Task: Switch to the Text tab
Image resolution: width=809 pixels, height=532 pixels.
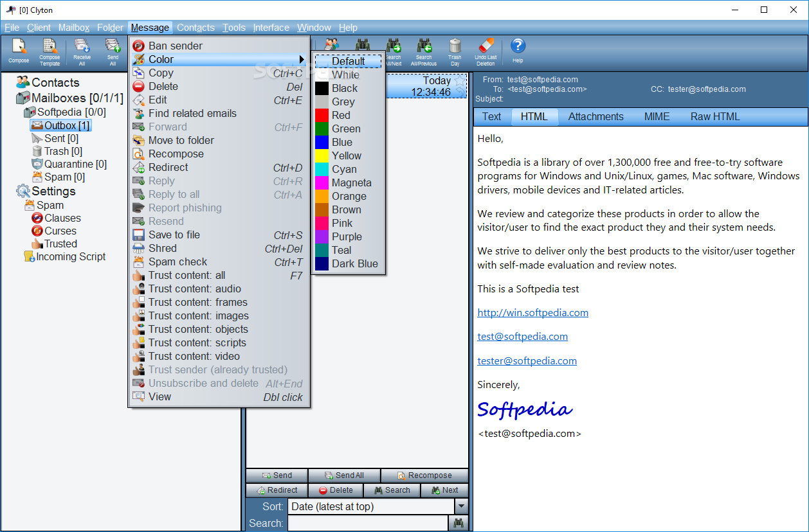Action: (x=491, y=116)
